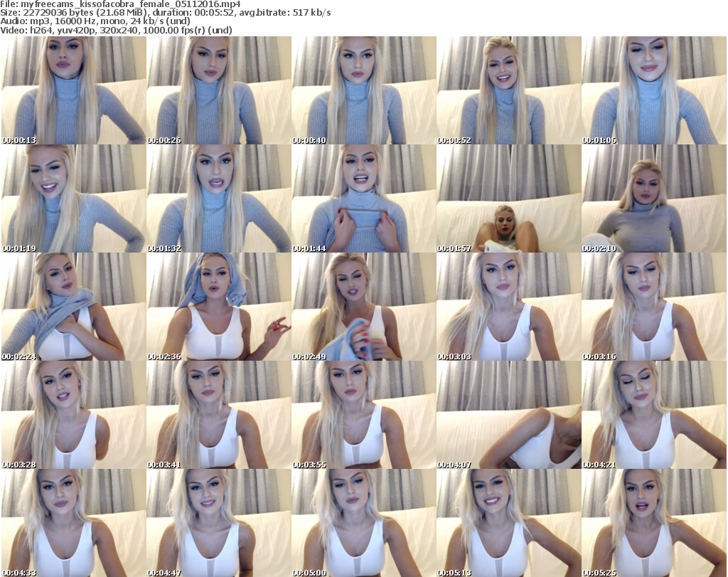Viewport: 728px width, 577px height.
Task: Choose the frame timestamped 00:04:21
Action: click(654, 415)
